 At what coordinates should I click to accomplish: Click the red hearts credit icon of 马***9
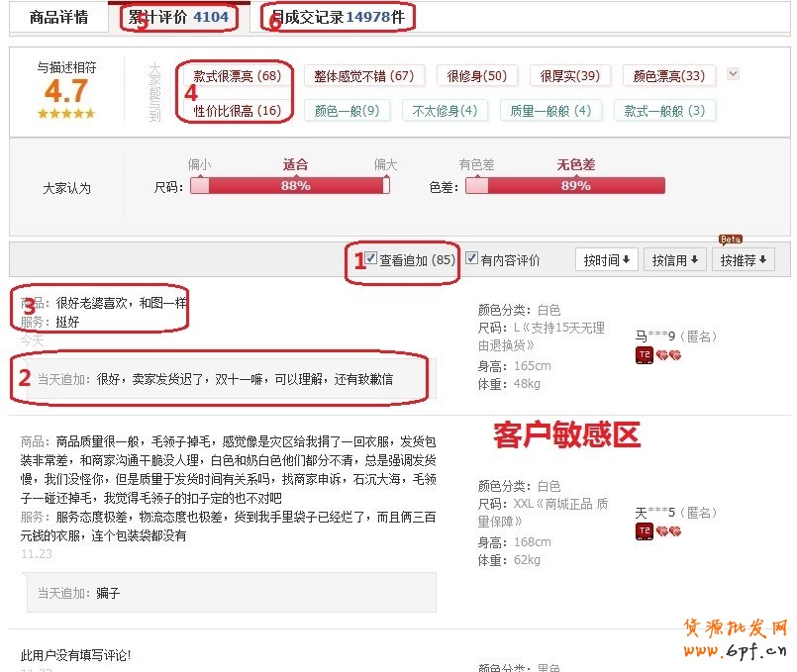(667, 356)
